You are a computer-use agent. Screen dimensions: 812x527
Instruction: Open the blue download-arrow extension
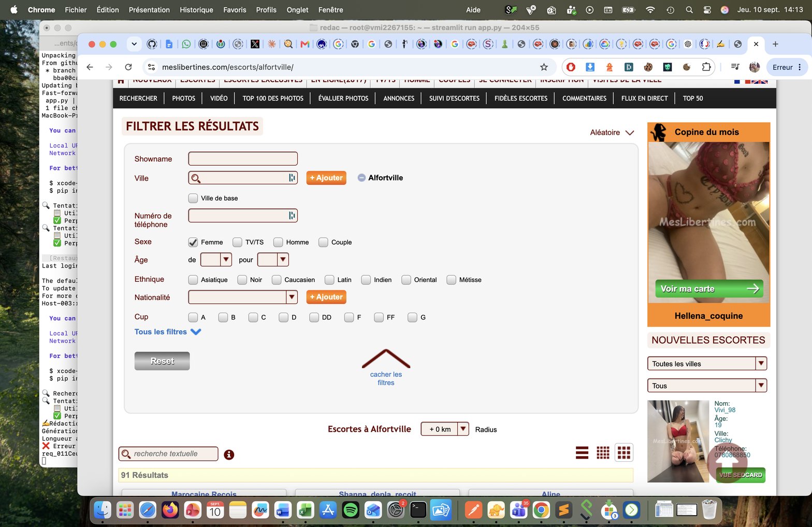590,67
